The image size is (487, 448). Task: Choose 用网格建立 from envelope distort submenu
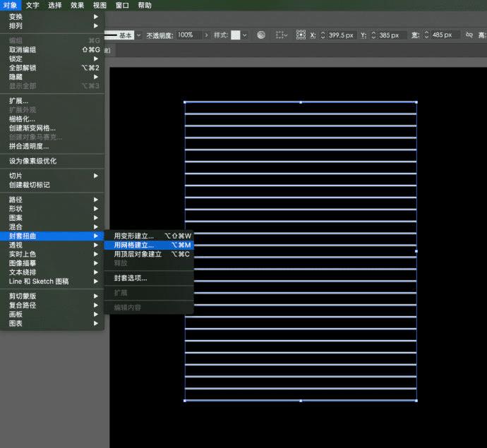point(134,245)
